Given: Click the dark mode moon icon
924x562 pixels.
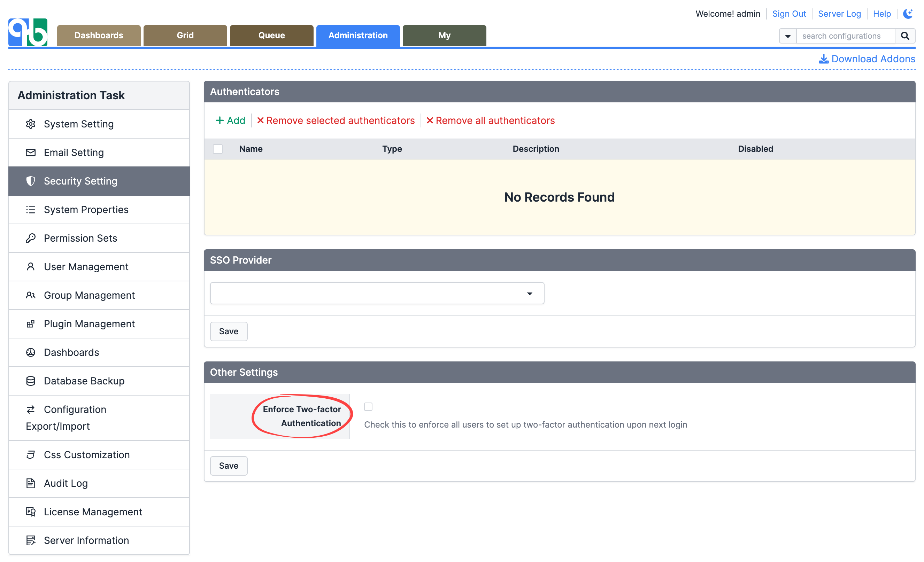Looking at the screenshot, I should click(x=908, y=14).
